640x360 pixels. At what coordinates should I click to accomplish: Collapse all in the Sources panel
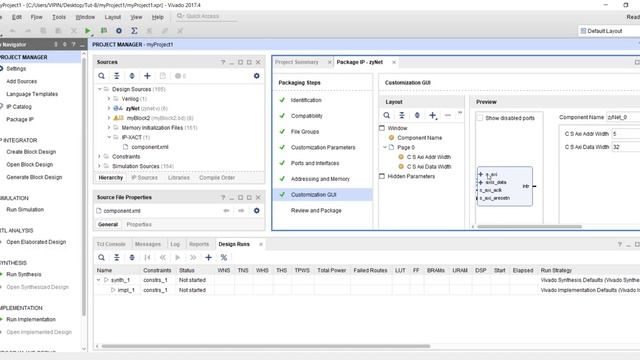(x=117, y=76)
